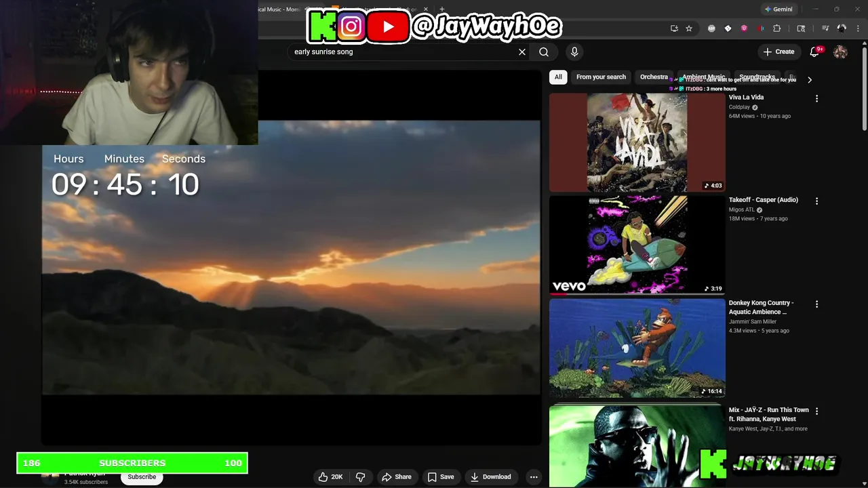Screen dimensions: 868x488
Task: Click the 16:14 duration badge on Donkey Kong
Action: pyautogui.click(x=711, y=391)
